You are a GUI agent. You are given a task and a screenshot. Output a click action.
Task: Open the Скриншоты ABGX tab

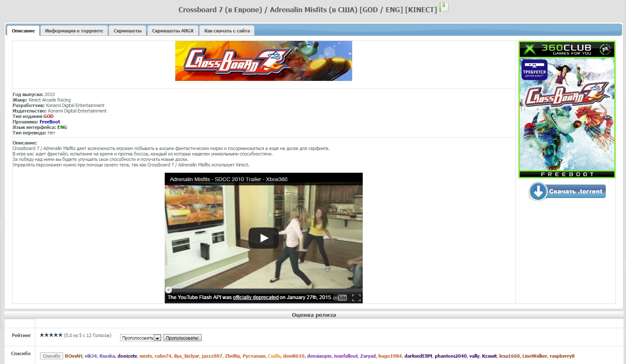[x=173, y=31]
